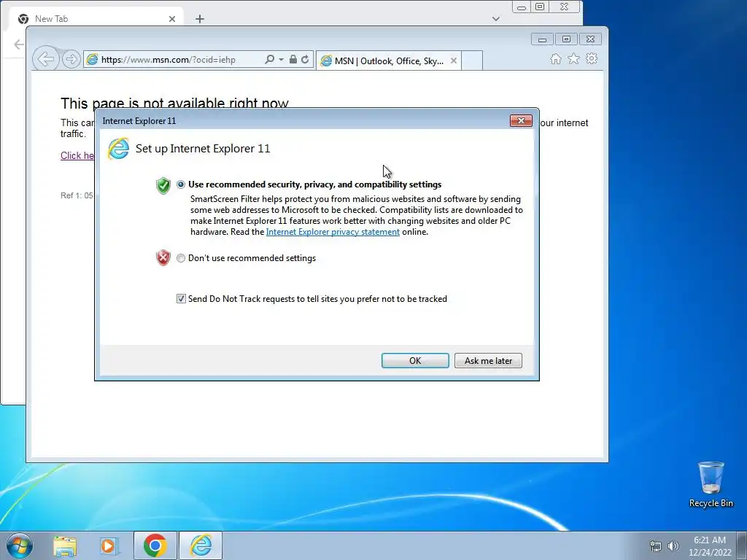Viewport: 747px width, 560px height.
Task: Open the clock showing 6:21 AM
Action: [710, 546]
